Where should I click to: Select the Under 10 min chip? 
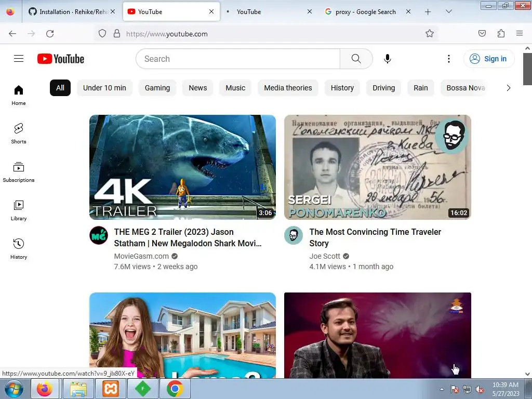click(104, 88)
